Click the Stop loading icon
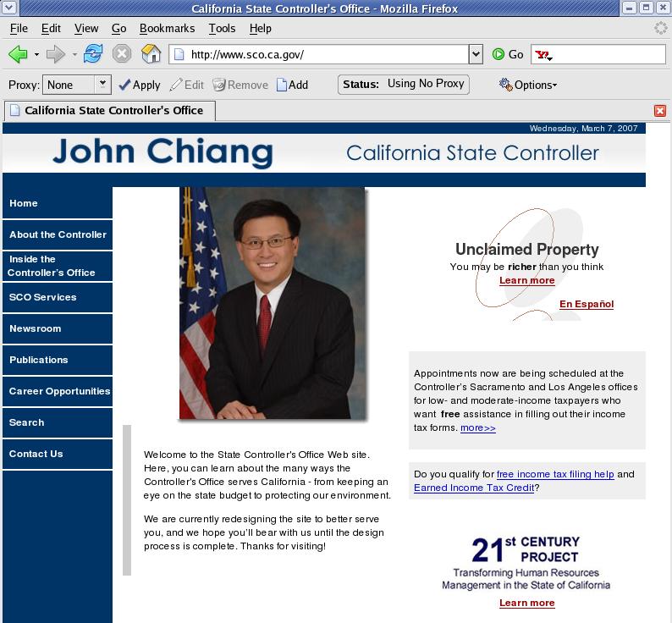The image size is (672, 623). (122, 54)
